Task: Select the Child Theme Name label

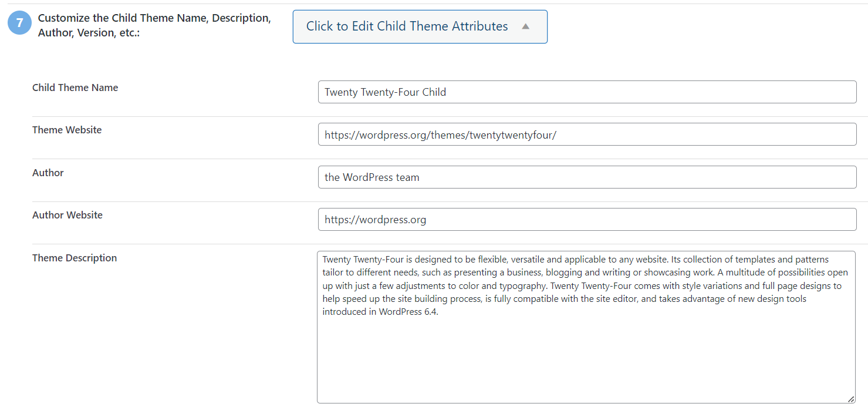Action: 75,87
